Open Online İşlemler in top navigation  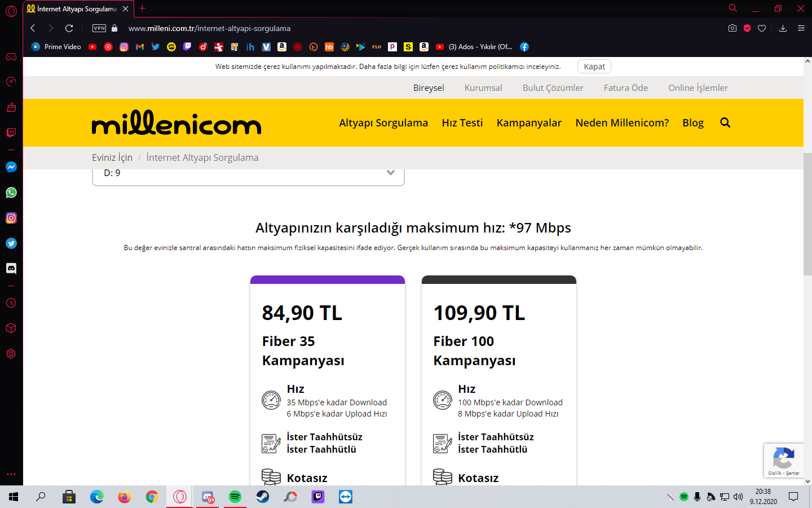click(698, 88)
